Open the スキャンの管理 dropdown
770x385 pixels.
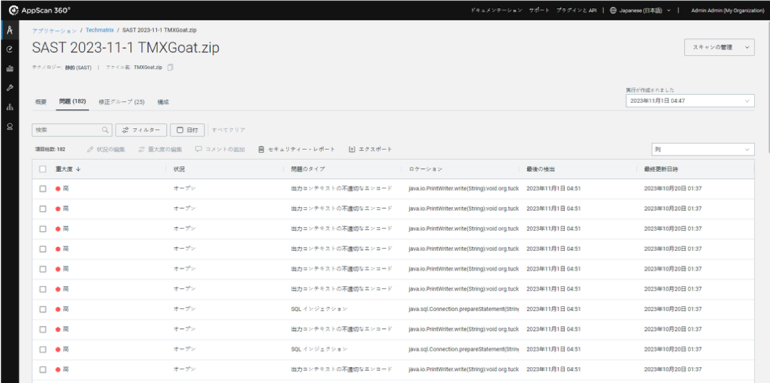click(719, 47)
